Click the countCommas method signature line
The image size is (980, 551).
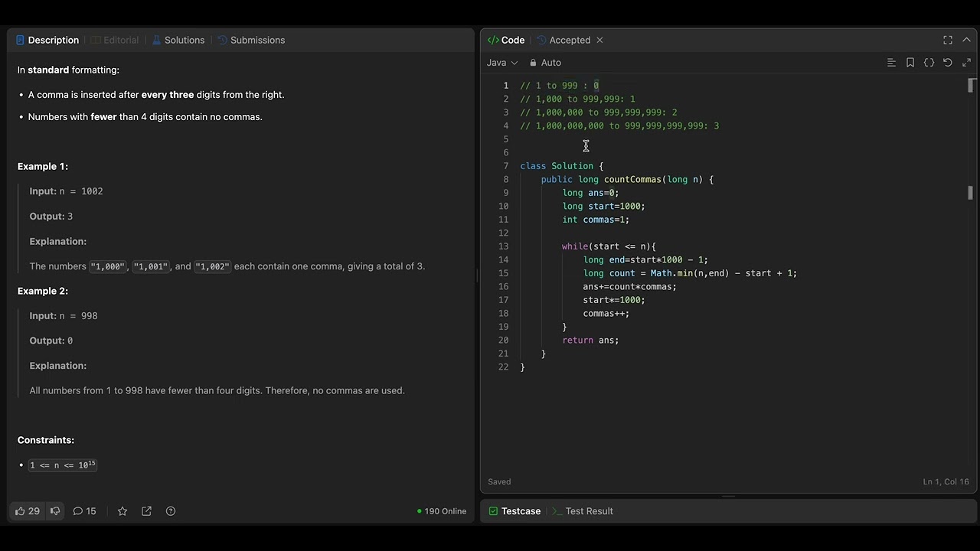tap(627, 180)
